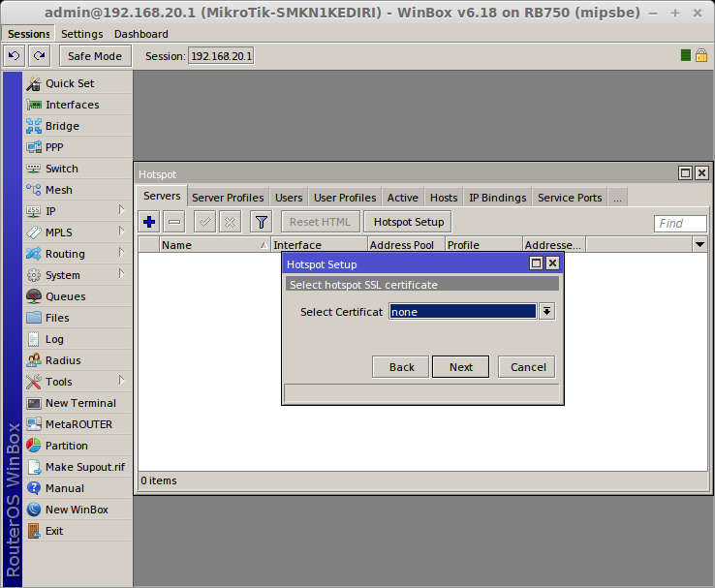Screen dimensions: 715x588
Task: Switch to the Active tab
Action: (403, 198)
